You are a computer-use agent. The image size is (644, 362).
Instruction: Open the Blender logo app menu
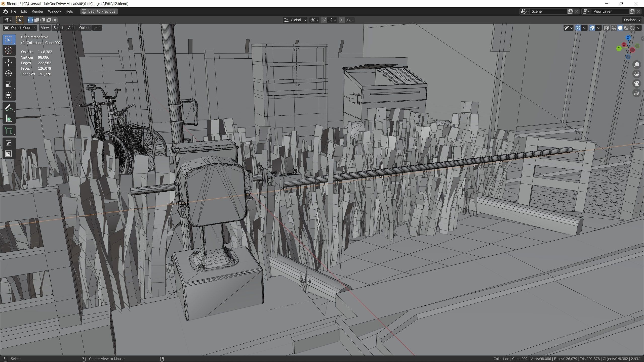6,11
